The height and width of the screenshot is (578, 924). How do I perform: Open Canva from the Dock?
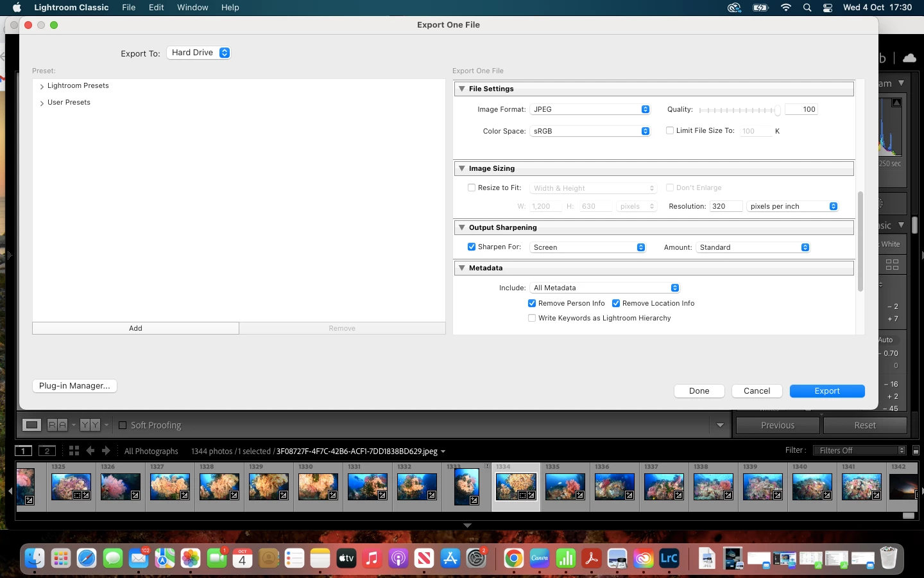(540, 558)
